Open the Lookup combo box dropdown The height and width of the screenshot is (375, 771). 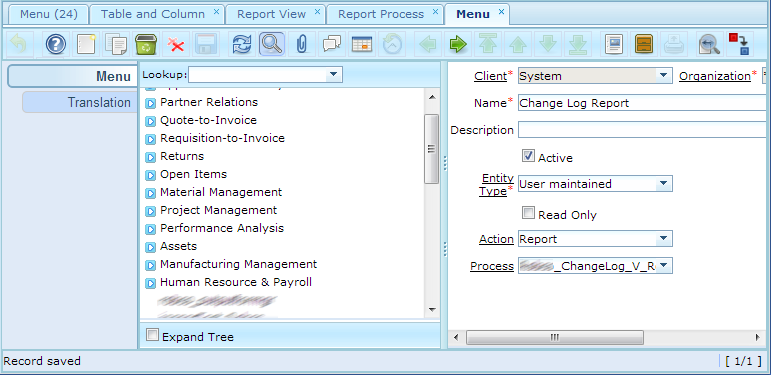(333, 75)
